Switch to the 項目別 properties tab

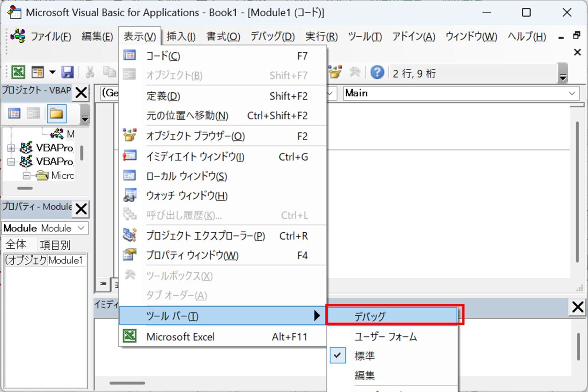tap(55, 245)
